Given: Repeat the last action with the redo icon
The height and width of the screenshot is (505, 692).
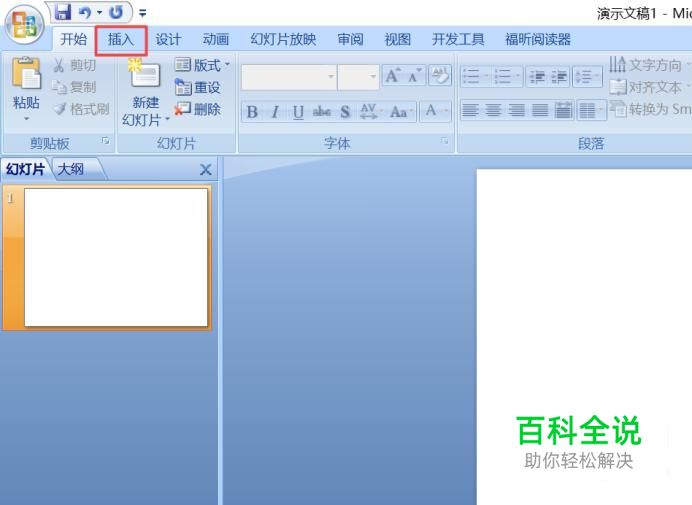Looking at the screenshot, I should coord(116,12).
